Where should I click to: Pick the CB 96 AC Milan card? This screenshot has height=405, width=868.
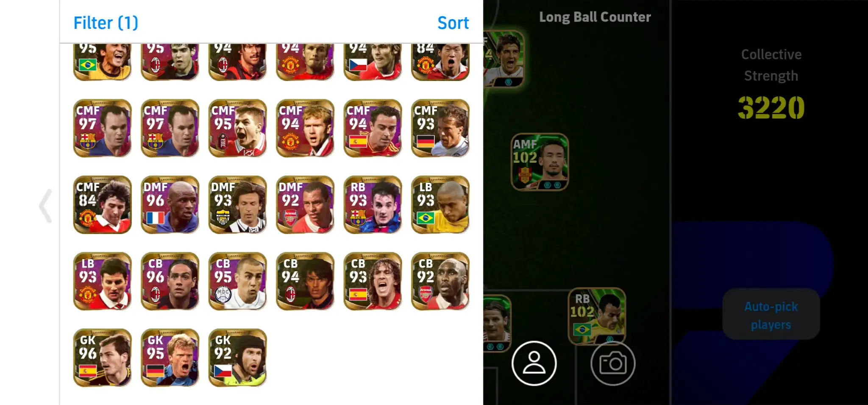coord(170,281)
